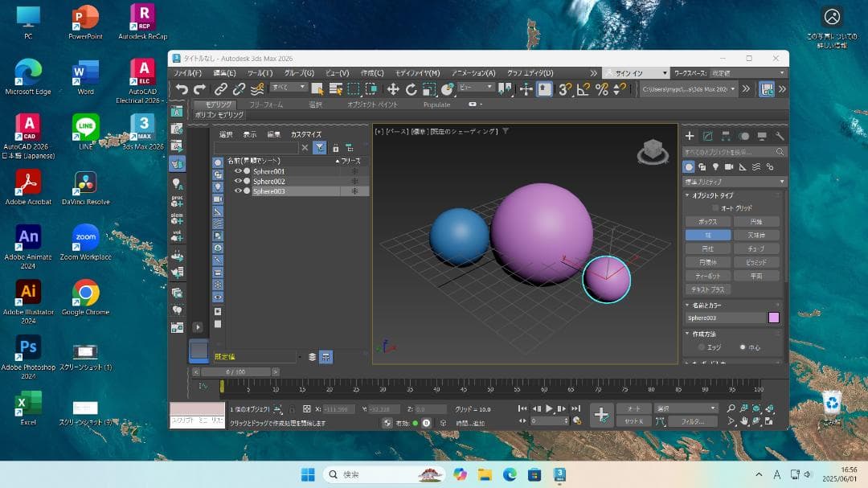The height and width of the screenshot is (488, 868).
Task: Open the 標準プリミティブ dropdown
Action: click(x=731, y=181)
